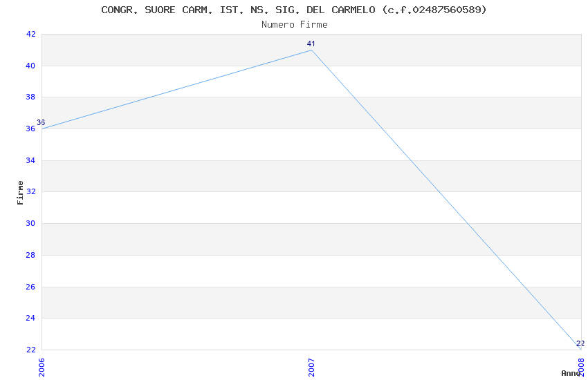Click y-axis value 32

(30, 191)
